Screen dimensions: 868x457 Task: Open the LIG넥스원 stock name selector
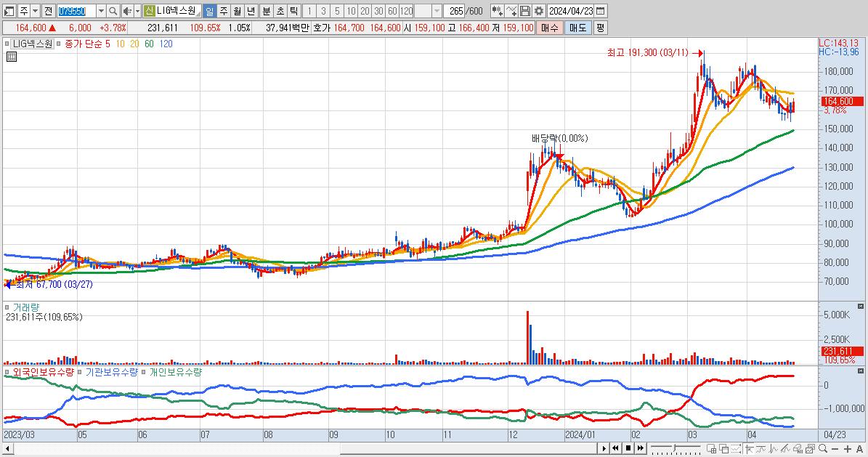pyautogui.click(x=177, y=11)
